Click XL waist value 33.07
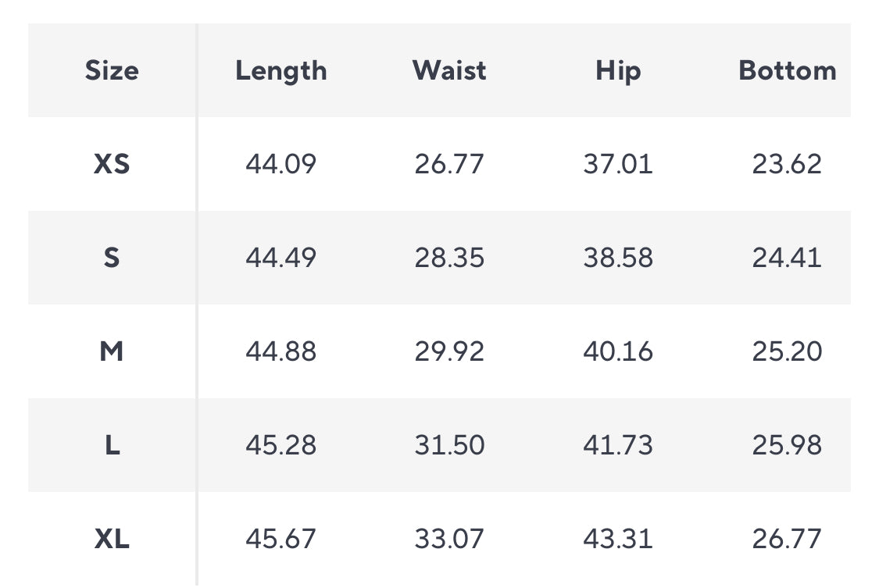This screenshot has height=588, width=879. coord(449,539)
